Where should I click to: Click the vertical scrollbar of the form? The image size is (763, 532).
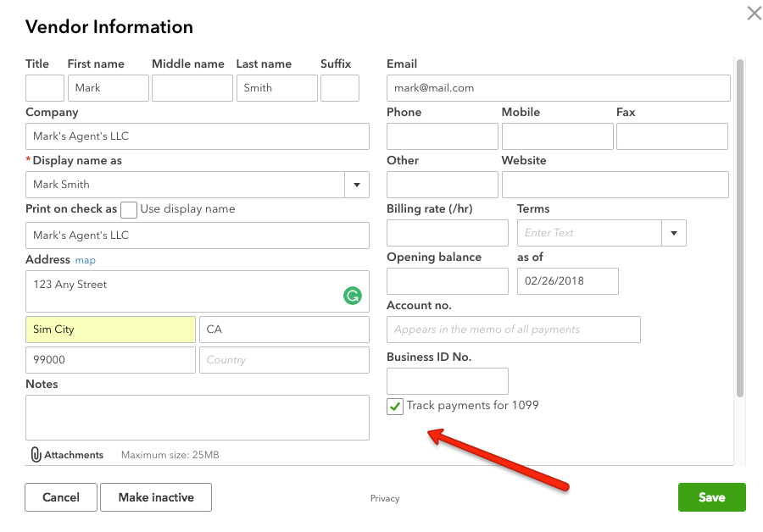(x=740, y=229)
